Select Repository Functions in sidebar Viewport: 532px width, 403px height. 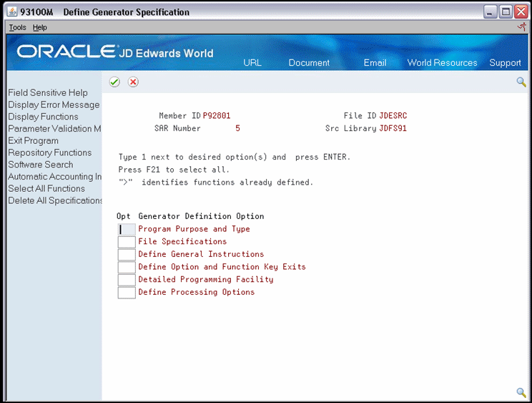click(50, 152)
